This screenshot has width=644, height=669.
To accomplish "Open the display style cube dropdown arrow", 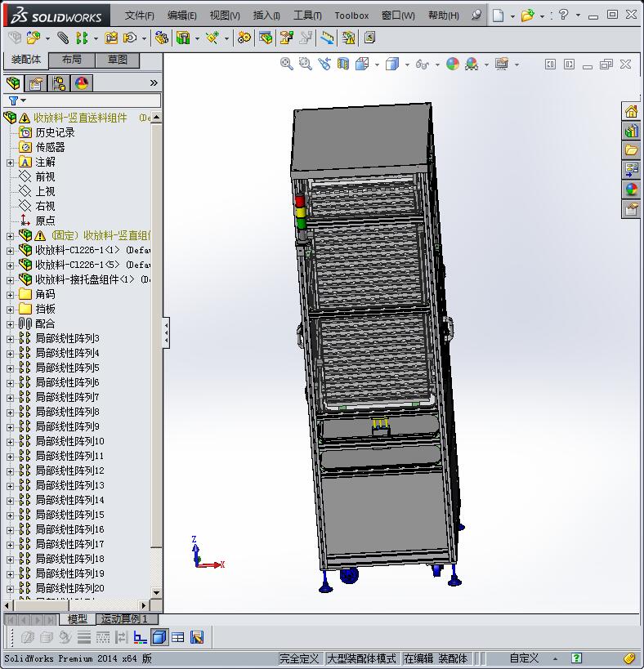I will (x=407, y=65).
